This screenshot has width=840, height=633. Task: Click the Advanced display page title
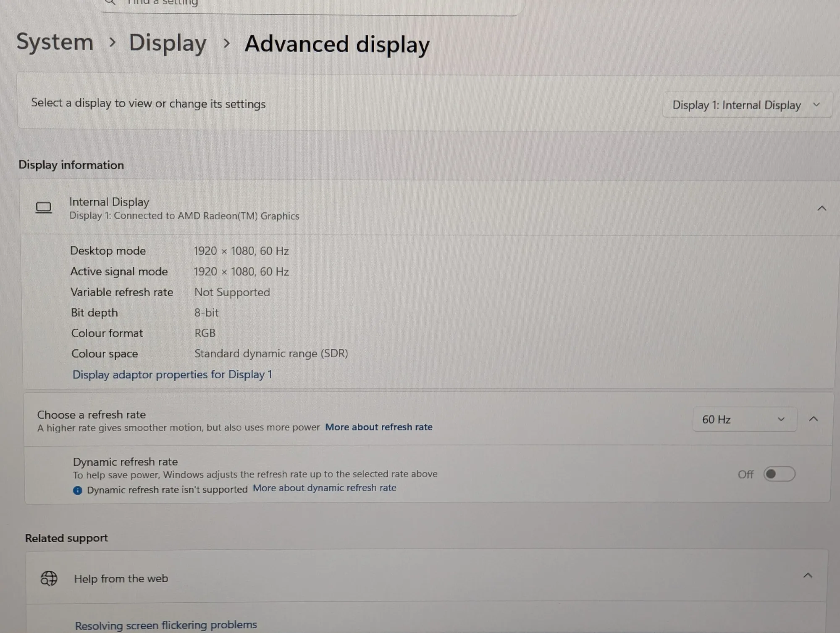click(x=337, y=44)
